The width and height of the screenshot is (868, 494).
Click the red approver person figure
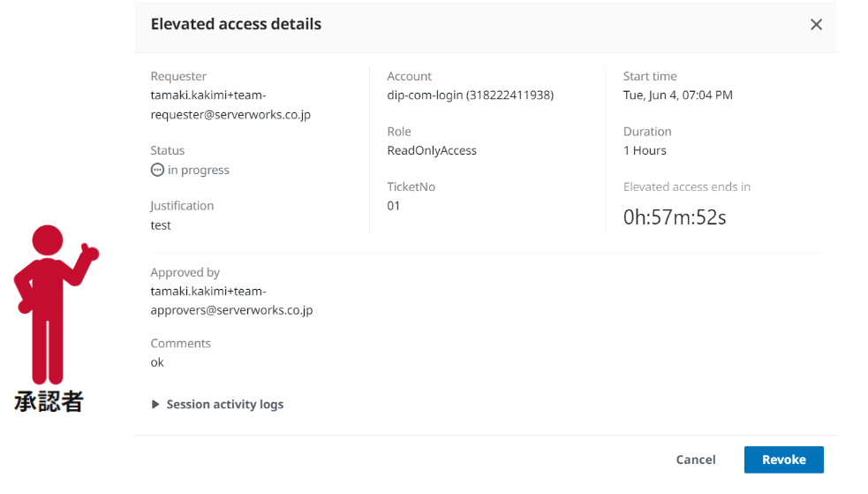(56, 304)
